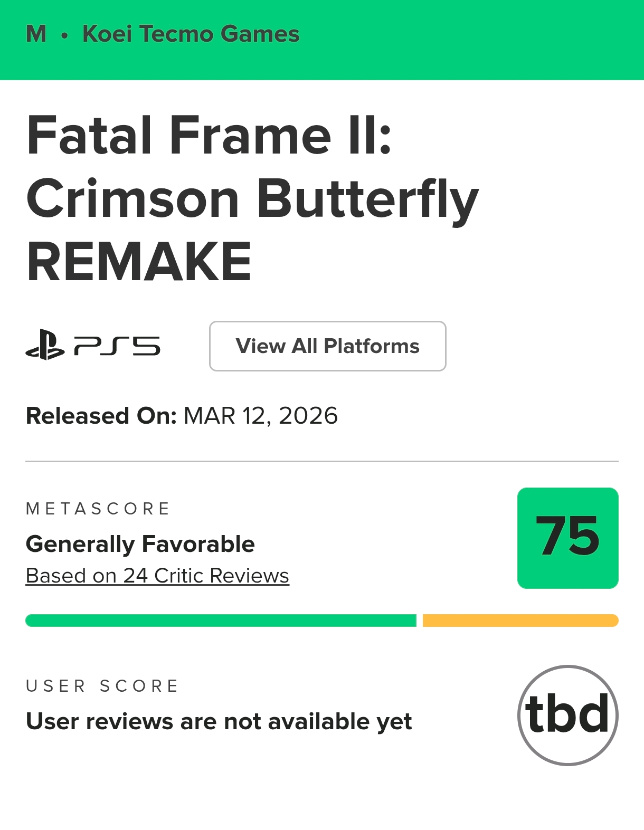The height and width of the screenshot is (830, 644).
Task: Click the yellow mixed reviews bar segment
Action: click(x=520, y=621)
